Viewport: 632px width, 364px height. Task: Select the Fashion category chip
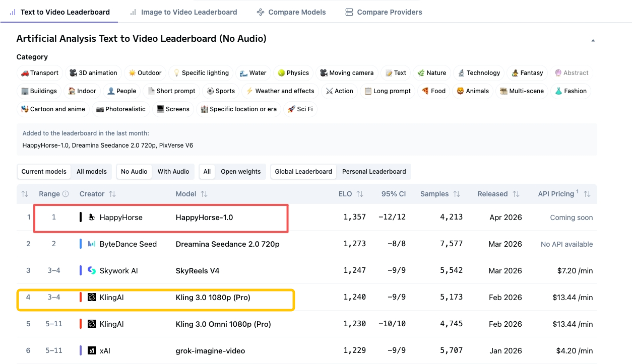pyautogui.click(x=571, y=91)
